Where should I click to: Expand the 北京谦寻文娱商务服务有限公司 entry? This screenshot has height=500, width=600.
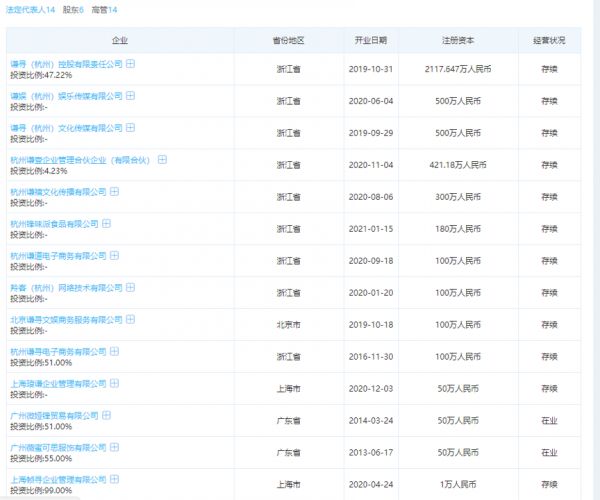pyautogui.click(x=130, y=319)
